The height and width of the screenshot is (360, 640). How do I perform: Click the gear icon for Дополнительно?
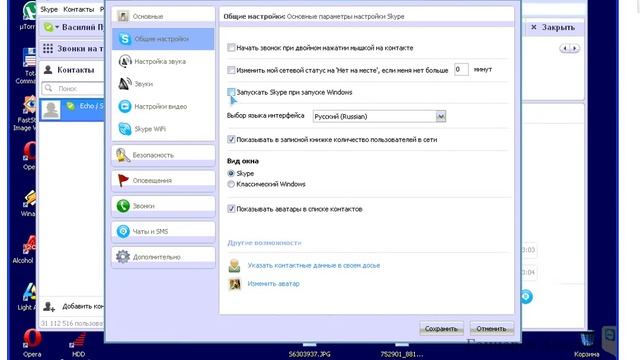coord(123,256)
